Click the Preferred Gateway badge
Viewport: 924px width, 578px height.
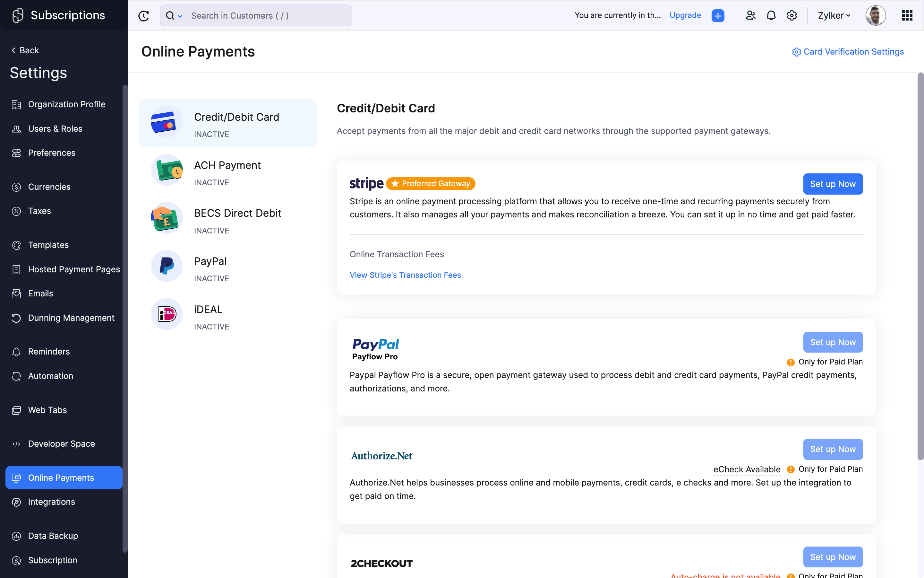point(430,183)
